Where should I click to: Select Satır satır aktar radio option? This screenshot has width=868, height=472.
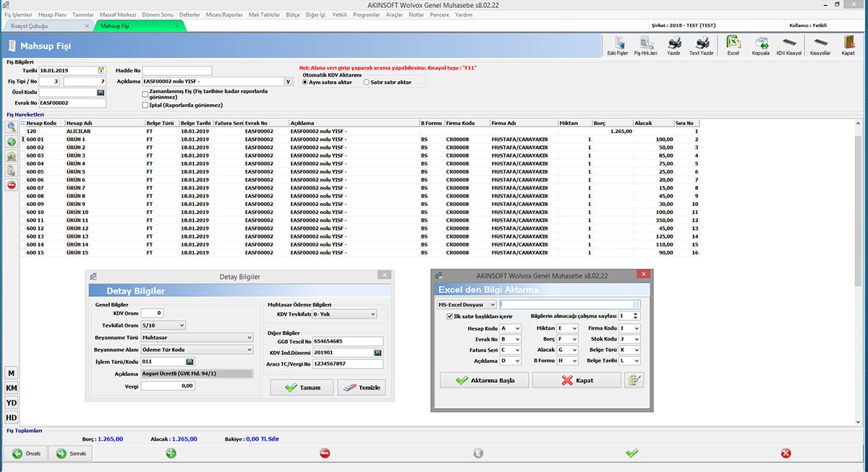coord(367,82)
